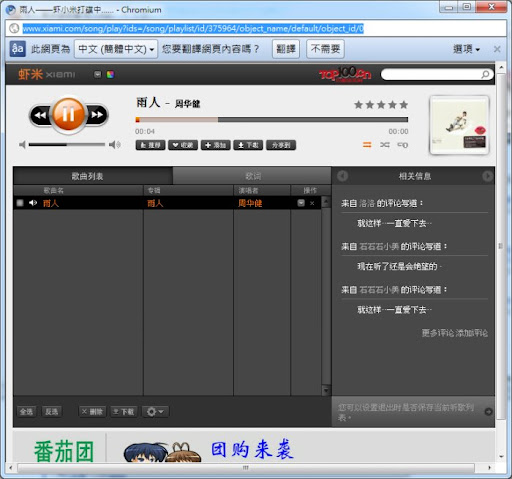Click the song title 雨人 heading
Image resolution: width=512 pixels, height=479 pixels.
(148, 103)
